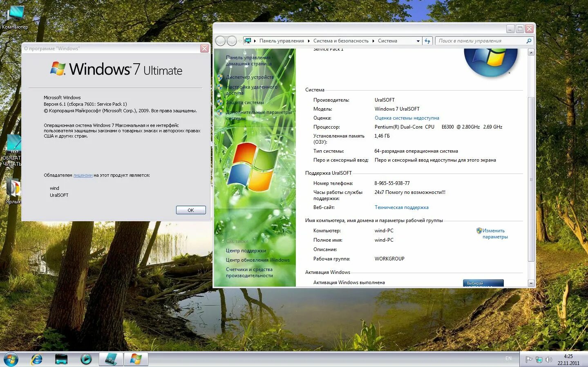
Task: Close the About Windows dialog
Action: (x=204, y=49)
